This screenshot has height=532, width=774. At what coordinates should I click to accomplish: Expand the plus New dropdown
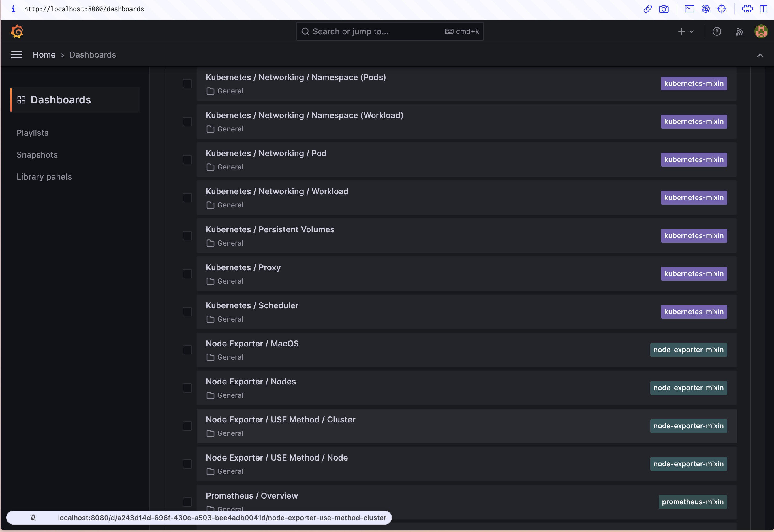(x=682, y=31)
